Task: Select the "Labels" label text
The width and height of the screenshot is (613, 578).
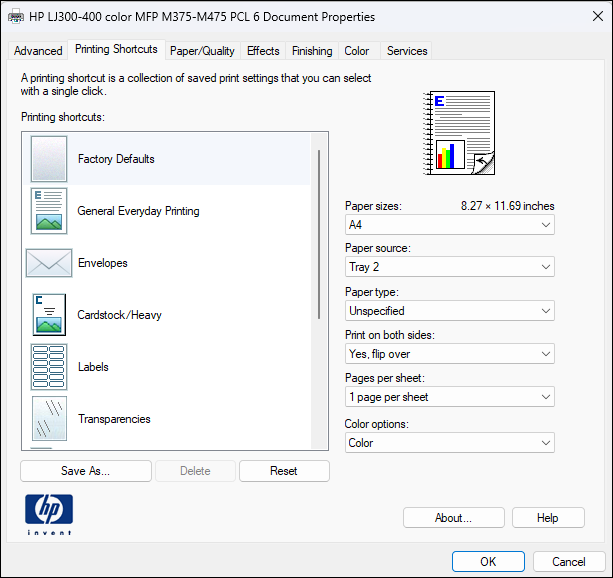Action: [x=93, y=367]
